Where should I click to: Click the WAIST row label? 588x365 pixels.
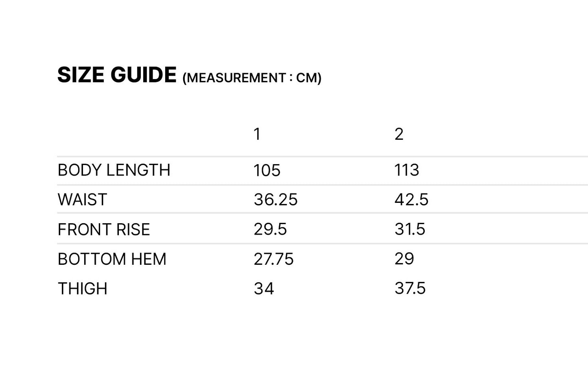pyautogui.click(x=82, y=200)
